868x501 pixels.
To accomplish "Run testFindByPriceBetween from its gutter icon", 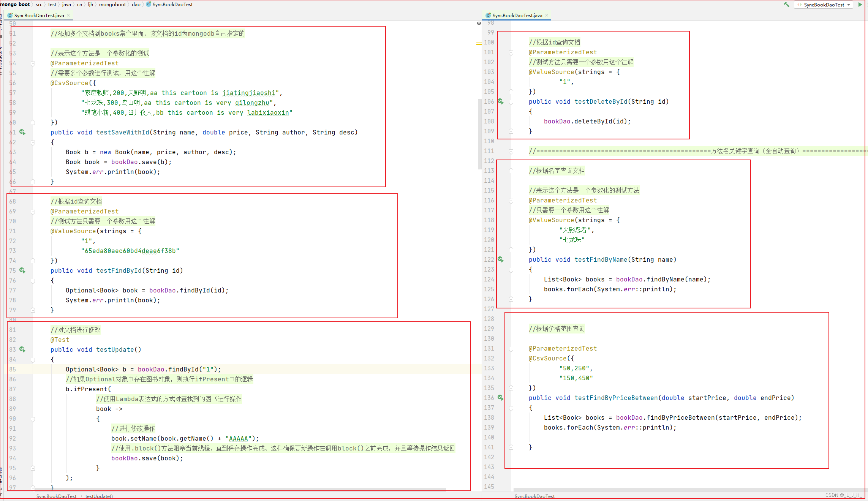I will point(501,398).
